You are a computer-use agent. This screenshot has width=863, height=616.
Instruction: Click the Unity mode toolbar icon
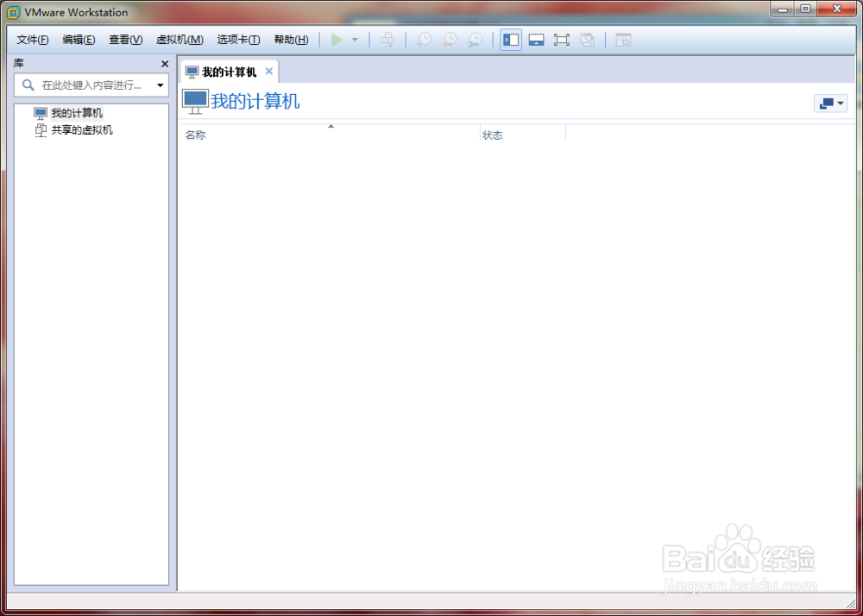point(587,40)
